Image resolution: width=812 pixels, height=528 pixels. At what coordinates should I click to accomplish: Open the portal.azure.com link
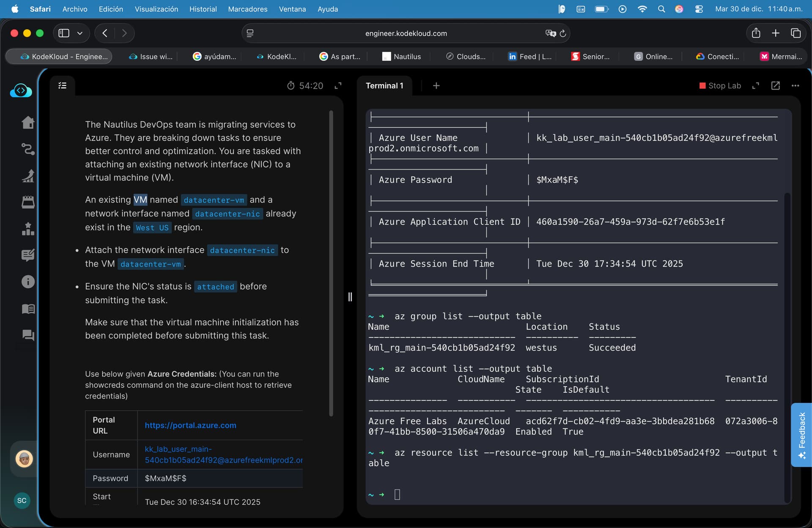pos(190,425)
